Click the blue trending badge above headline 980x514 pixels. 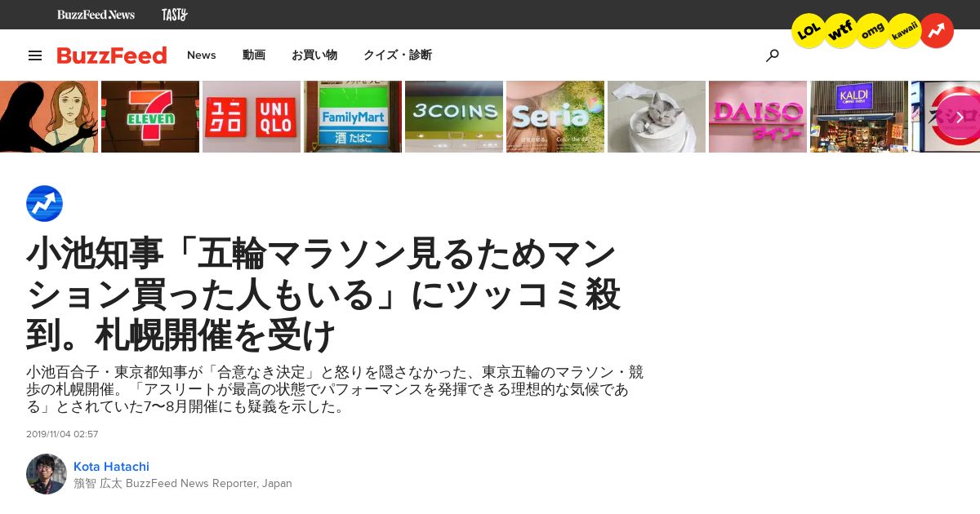click(x=44, y=204)
